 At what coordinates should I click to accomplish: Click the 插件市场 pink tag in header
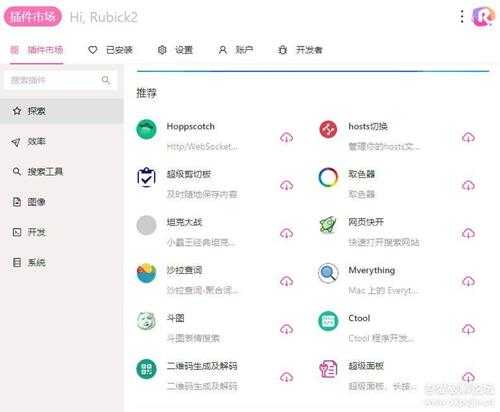pyautogui.click(x=33, y=17)
